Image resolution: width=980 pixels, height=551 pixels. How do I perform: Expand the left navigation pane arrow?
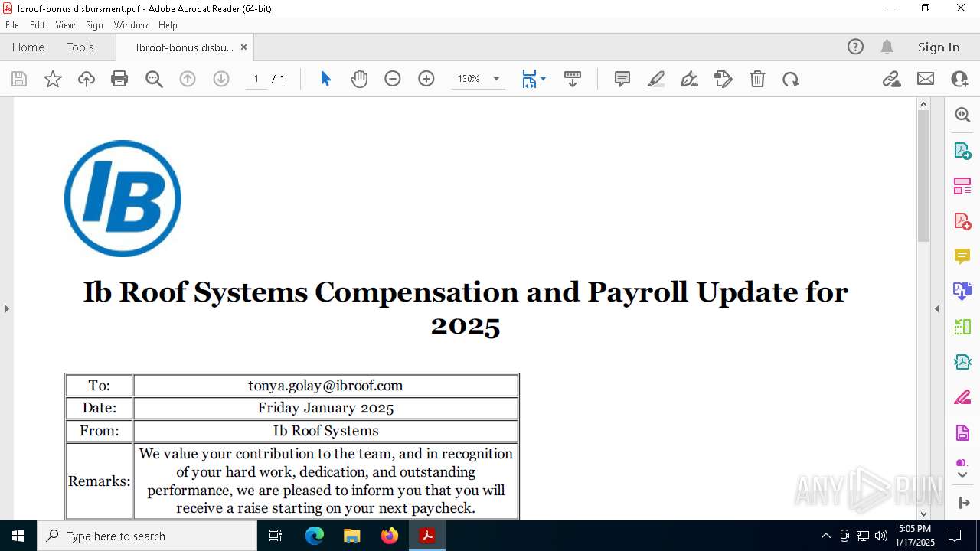pyautogui.click(x=6, y=308)
